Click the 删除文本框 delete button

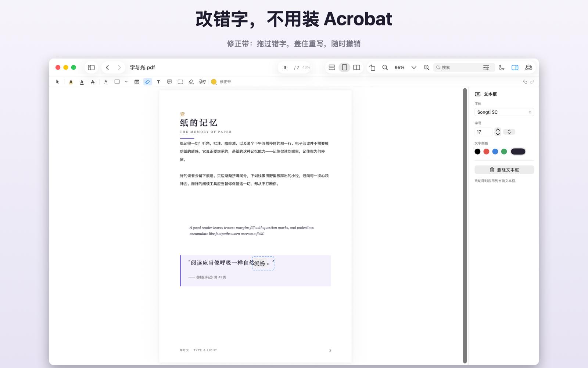(504, 170)
